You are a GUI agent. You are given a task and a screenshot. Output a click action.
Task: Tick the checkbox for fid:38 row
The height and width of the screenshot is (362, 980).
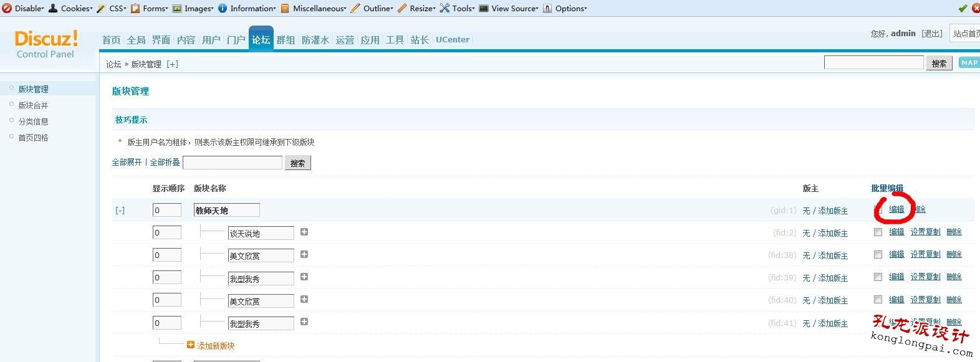pos(878,254)
